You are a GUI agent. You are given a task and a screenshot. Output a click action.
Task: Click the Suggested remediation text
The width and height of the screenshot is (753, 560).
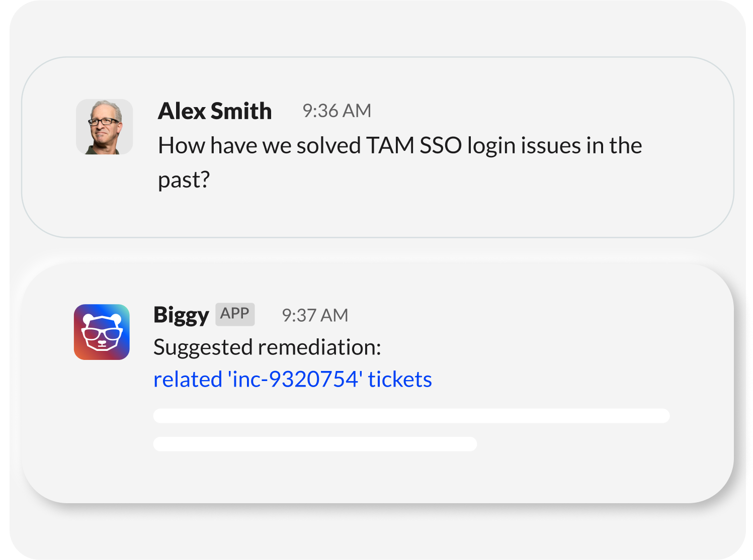267,347
